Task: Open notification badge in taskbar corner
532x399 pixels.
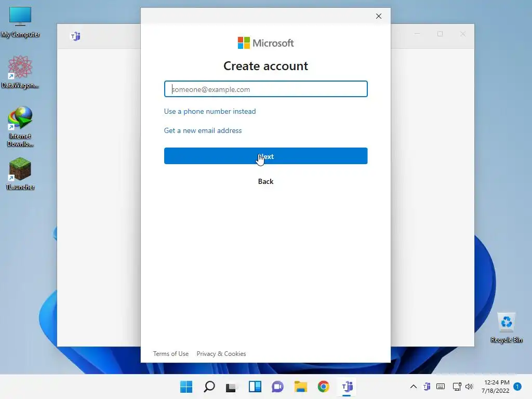Action: coord(517,387)
